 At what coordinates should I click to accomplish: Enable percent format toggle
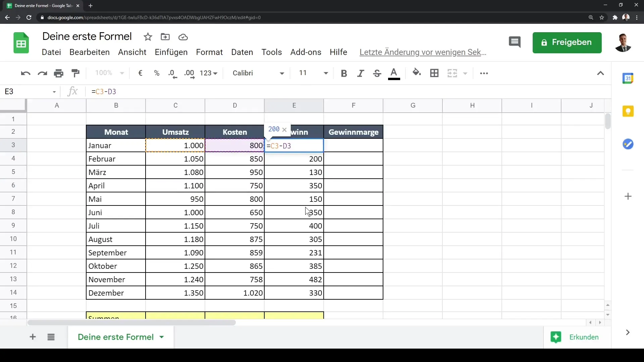click(157, 73)
